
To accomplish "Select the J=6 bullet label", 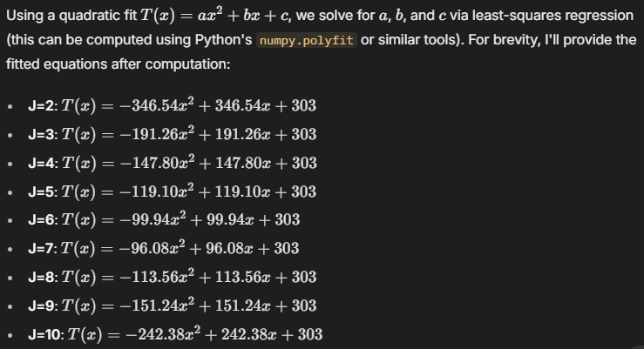I will coord(41,221).
